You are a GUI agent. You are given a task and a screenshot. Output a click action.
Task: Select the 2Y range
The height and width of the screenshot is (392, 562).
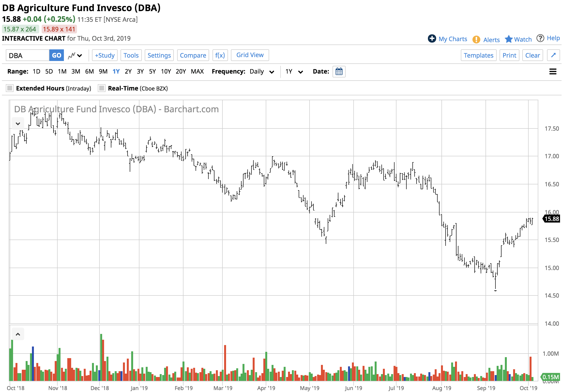128,71
